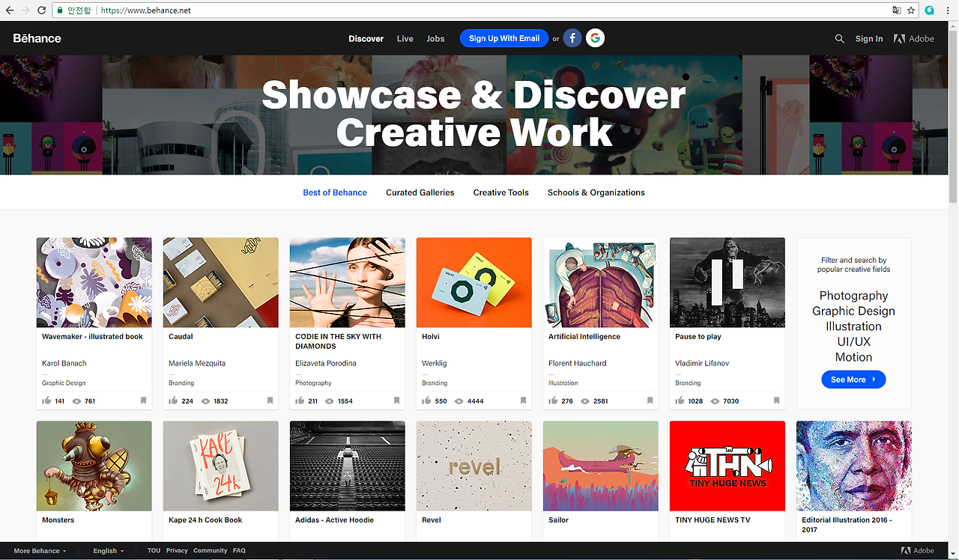
Task: Click the translate page icon in address bar
Action: (897, 10)
